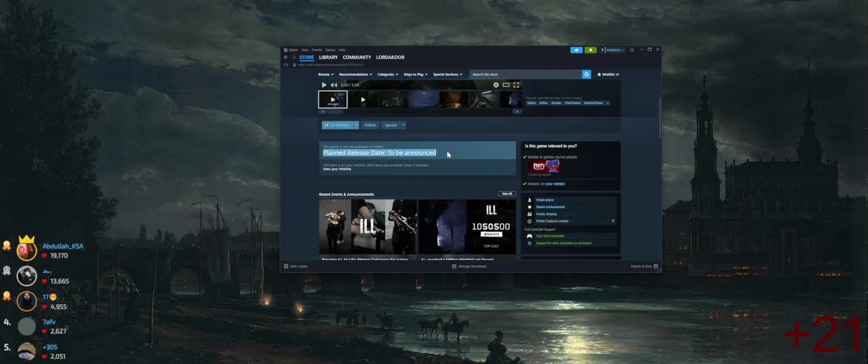Image resolution: width=868 pixels, height=364 pixels.
Task: Enter fullscreen on the trailer
Action: (x=516, y=85)
